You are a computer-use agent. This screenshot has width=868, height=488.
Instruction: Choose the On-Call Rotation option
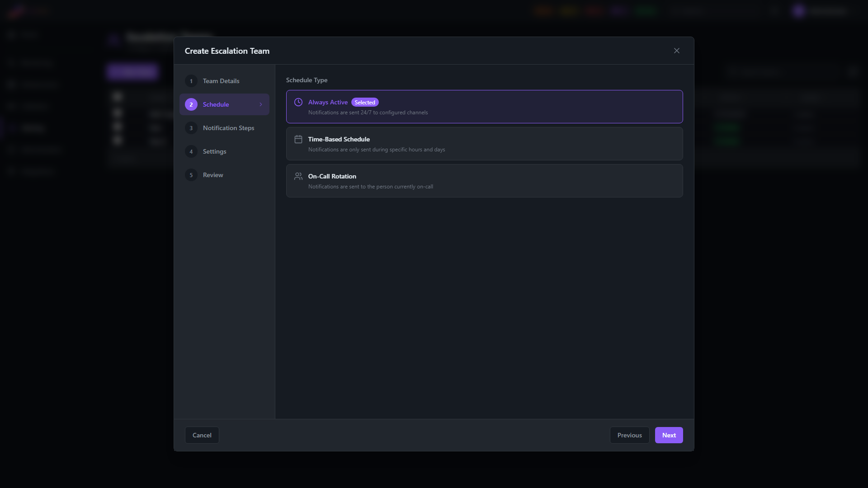pyautogui.click(x=484, y=181)
